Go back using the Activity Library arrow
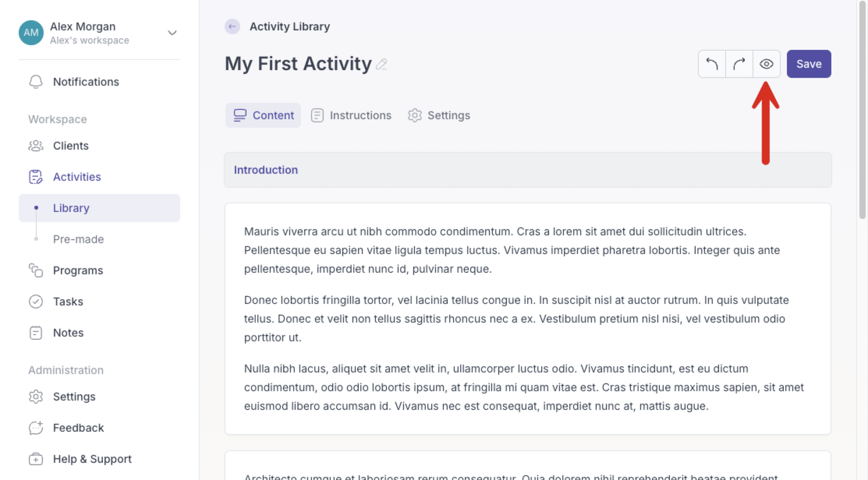The height and width of the screenshot is (480, 868). point(232,26)
